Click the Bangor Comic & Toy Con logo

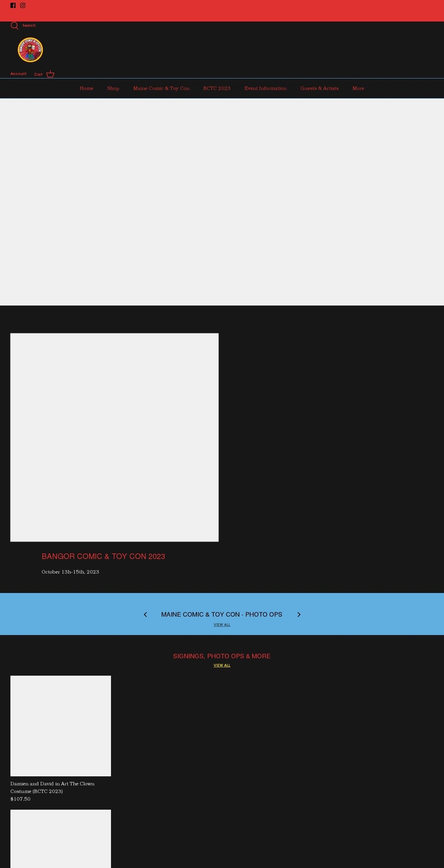30,50
